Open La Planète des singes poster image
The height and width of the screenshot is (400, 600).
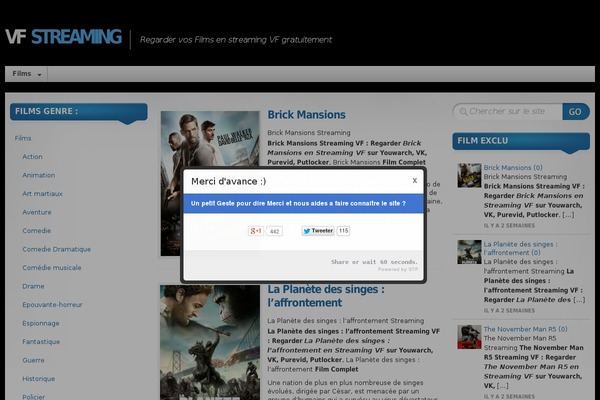coord(210,342)
